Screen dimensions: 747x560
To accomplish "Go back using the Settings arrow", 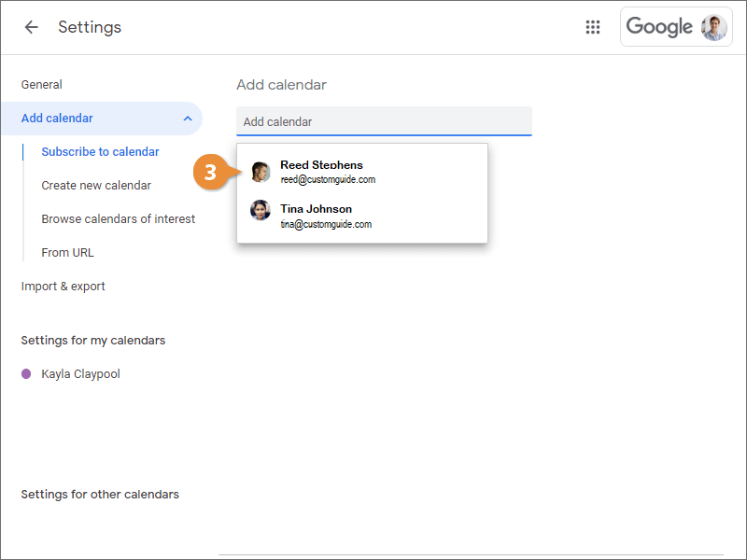I will coord(32,27).
